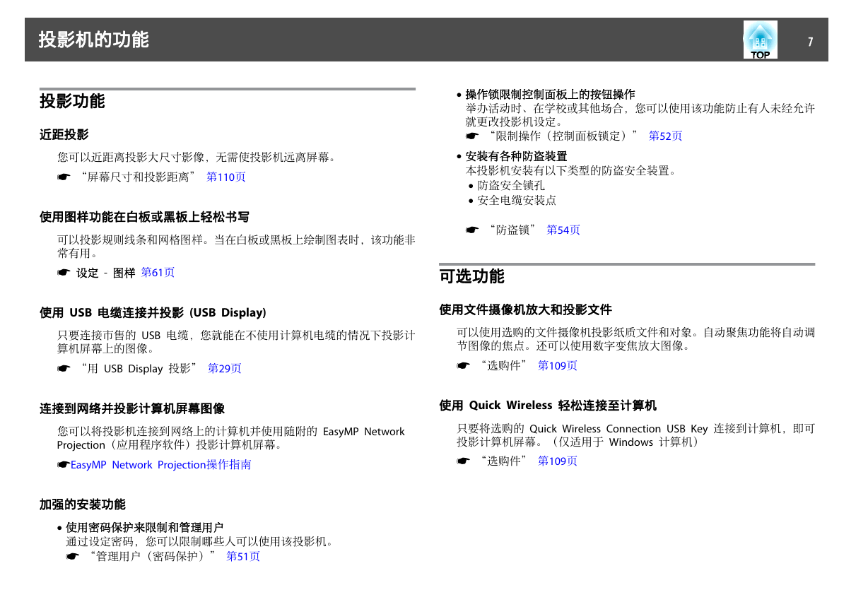
Task: Open 第51页 link for 管理用户
Action: tap(243, 557)
